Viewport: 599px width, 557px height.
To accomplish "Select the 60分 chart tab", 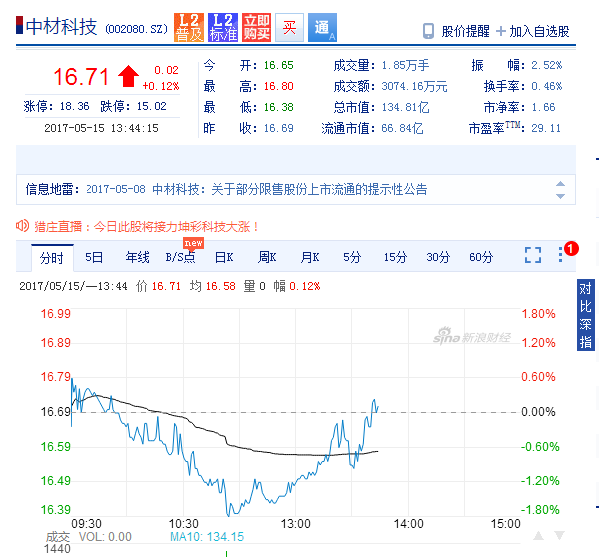I will tap(481, 257).
